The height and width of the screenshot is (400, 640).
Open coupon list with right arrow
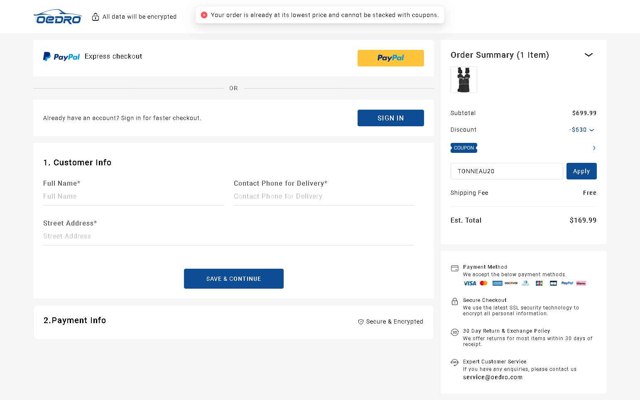tap(594, 148)
